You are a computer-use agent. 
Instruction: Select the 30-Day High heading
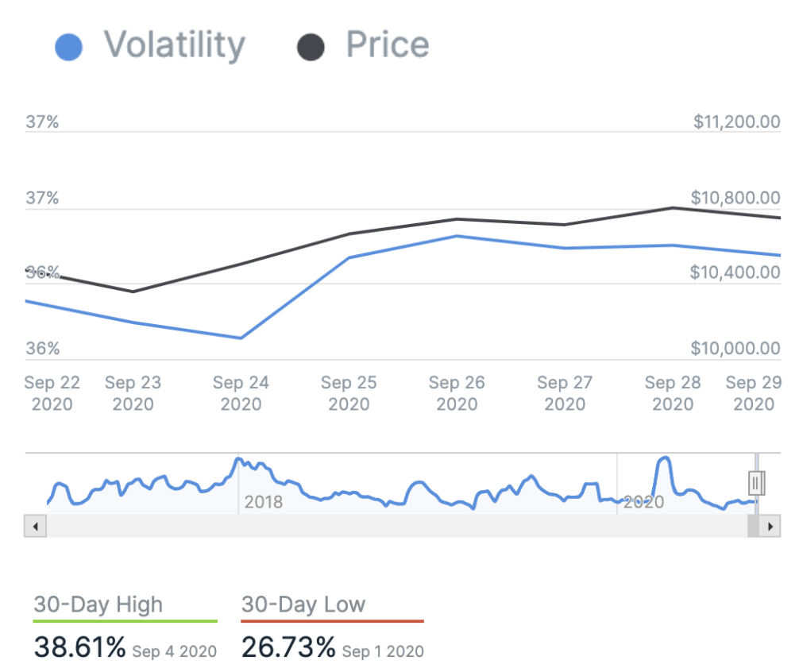click(x=98, y=604)
